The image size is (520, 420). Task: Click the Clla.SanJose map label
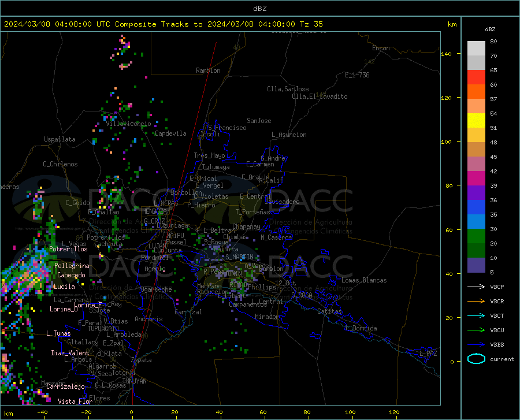pos(288,89)
